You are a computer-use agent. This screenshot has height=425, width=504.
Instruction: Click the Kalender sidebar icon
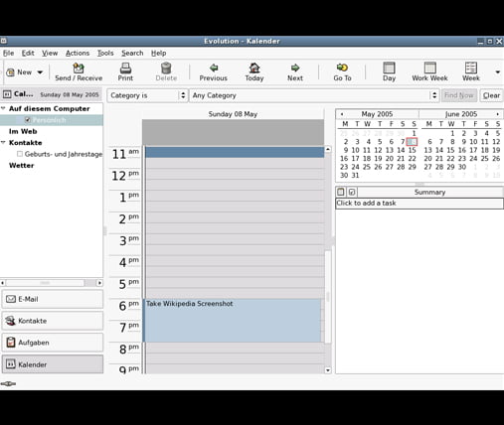point(11,364)
